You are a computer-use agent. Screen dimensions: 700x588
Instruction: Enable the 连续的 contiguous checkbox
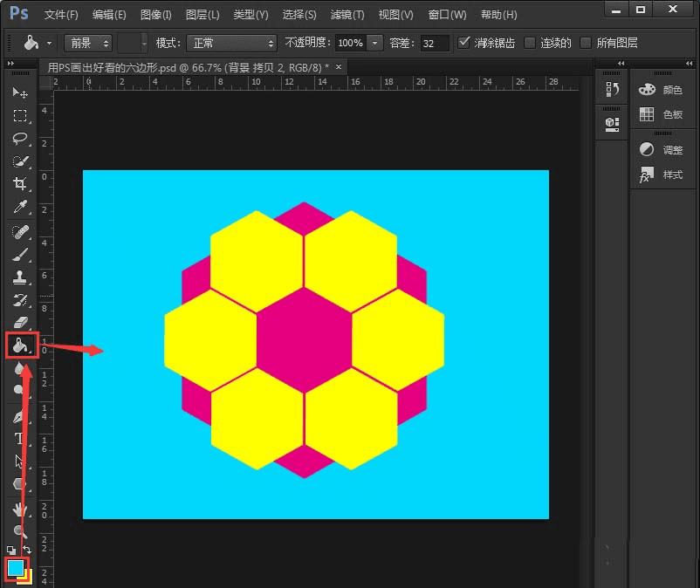tap(530, 43)
